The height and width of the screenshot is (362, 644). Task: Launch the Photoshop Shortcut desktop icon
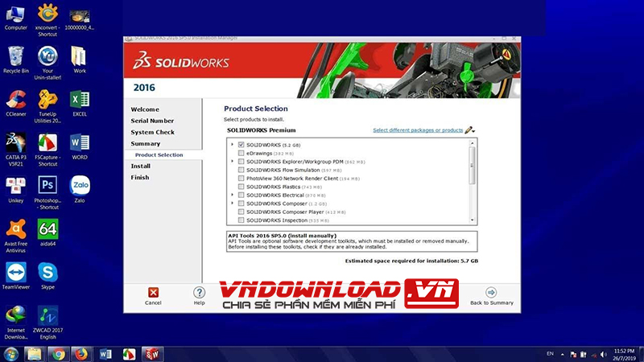[x=47, y=192]
